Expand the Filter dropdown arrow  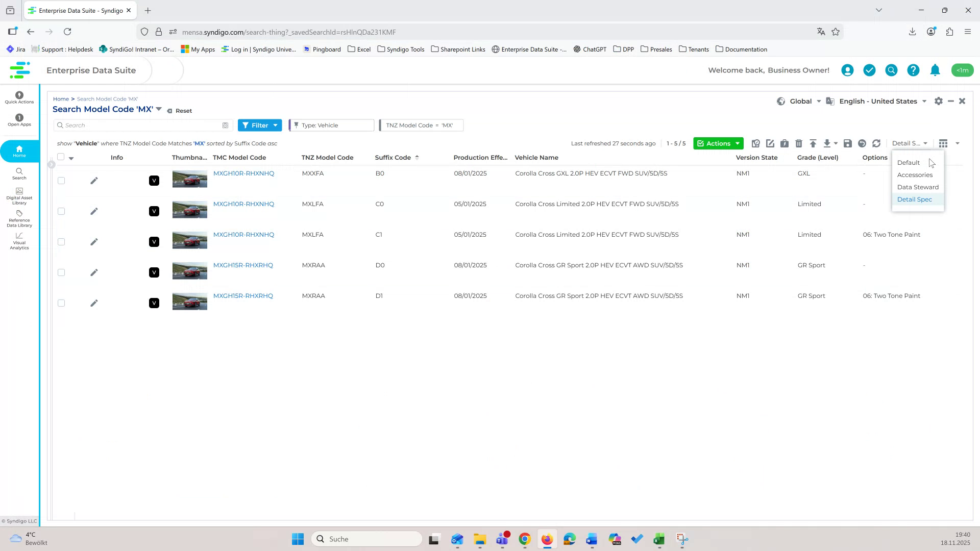click(x=275, y=125)
